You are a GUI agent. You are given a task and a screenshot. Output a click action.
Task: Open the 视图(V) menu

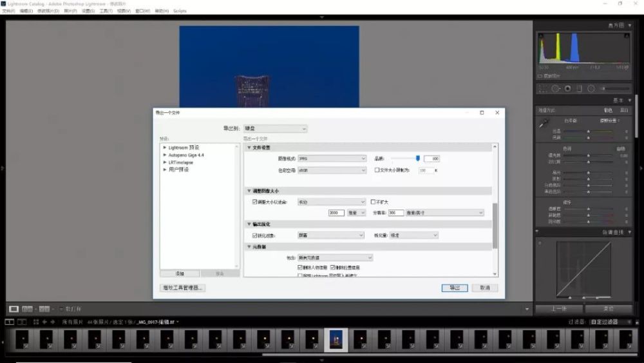coord(124,11)
